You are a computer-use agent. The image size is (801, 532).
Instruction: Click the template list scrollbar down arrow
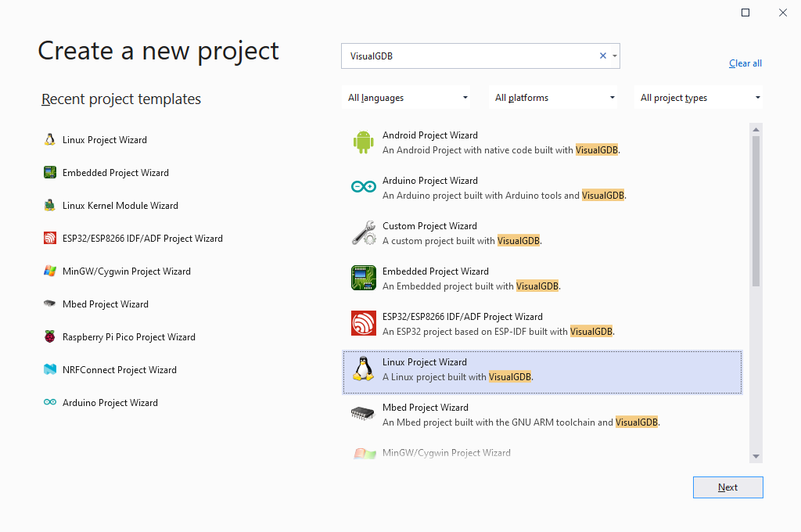[x=756, y=456]
